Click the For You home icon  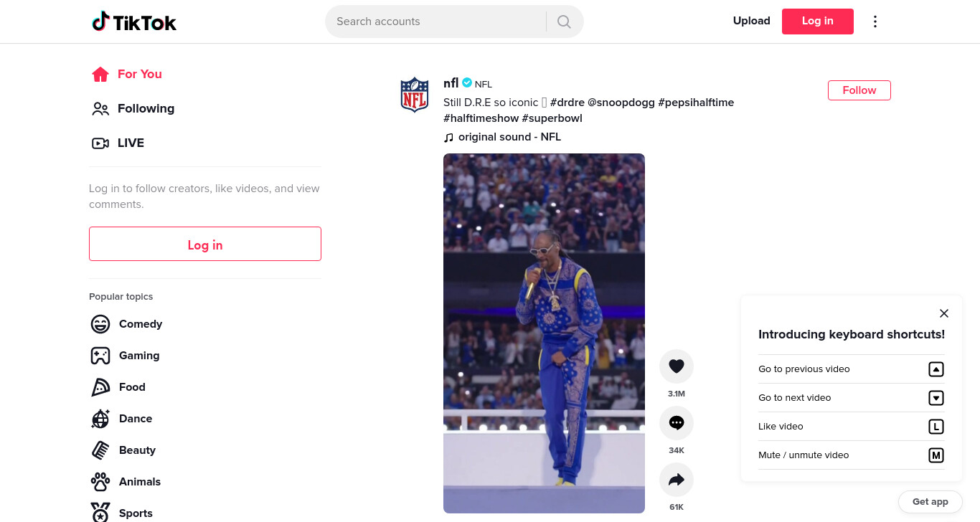pyautogui.click(x=100, y=74)
